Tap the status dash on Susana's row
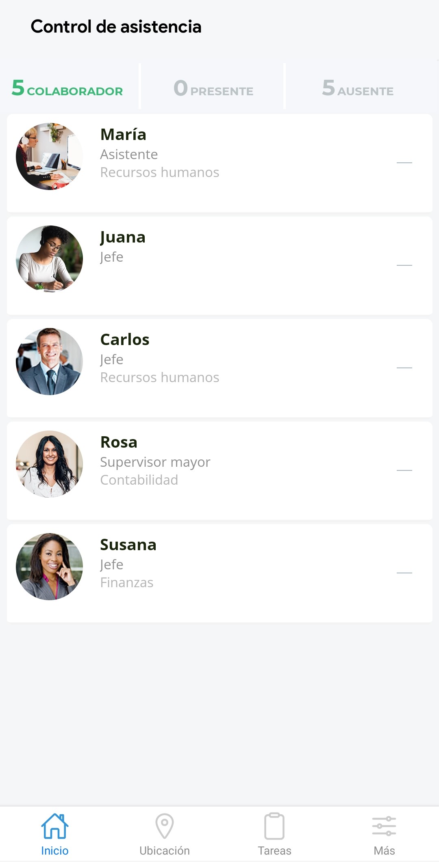 (x=404, y=573)
